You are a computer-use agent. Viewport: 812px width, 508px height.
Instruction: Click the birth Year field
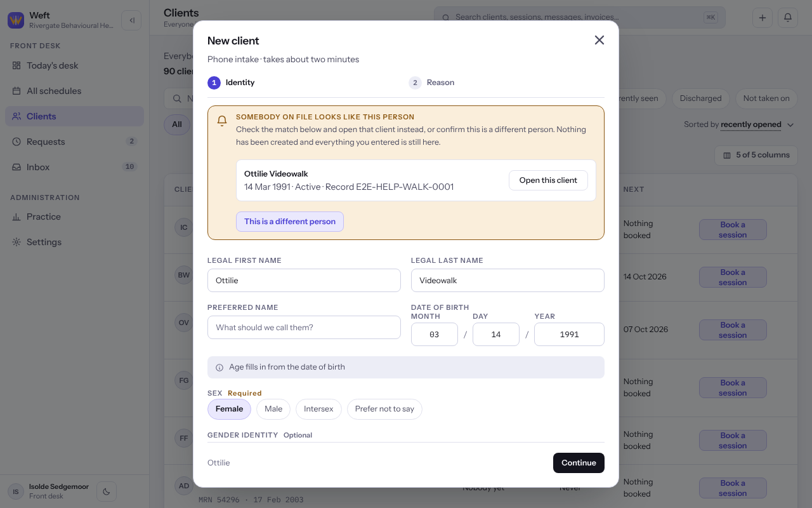(x=569, y=335)
